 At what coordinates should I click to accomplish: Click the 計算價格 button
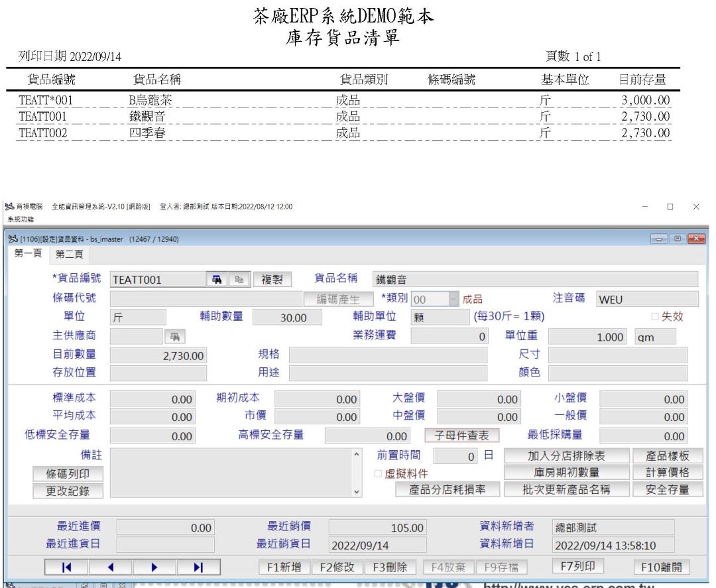point(667,473)
